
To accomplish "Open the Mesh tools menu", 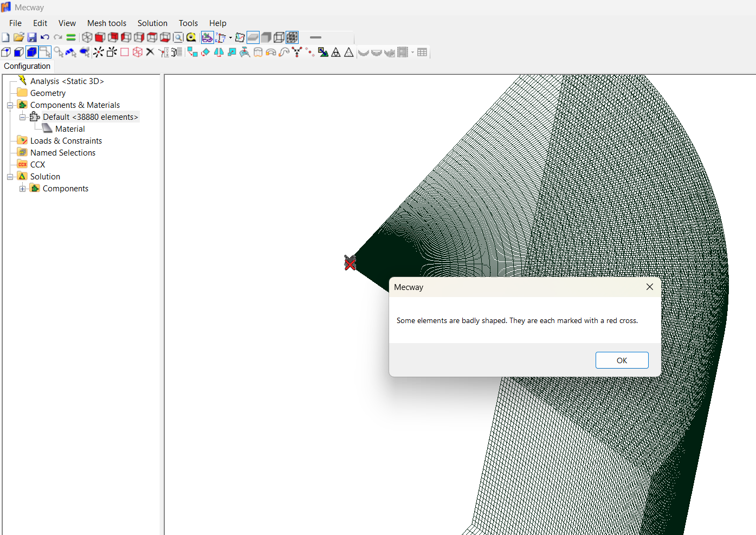I will pyautogui.click(x=107, y=23).
